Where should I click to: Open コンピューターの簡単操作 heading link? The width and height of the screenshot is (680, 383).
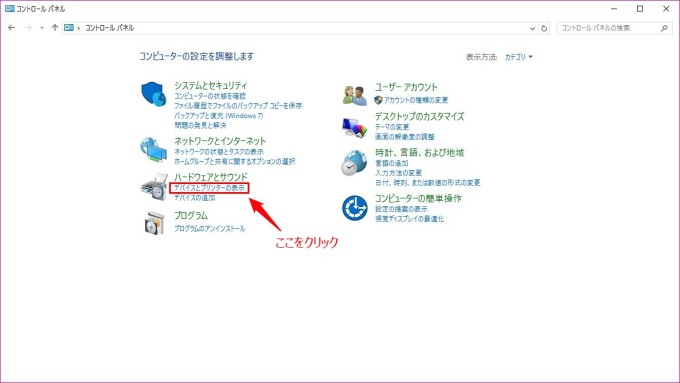pos(418,198)
